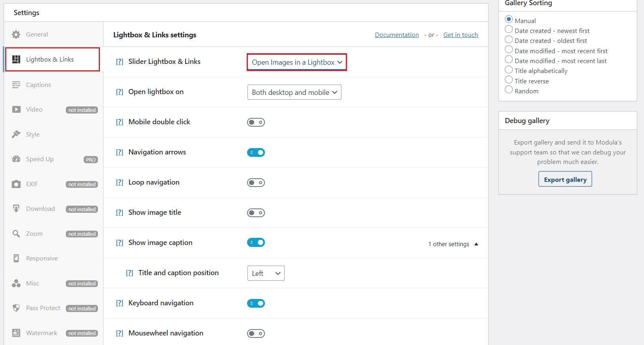This screenshot has height=345, width=644.
Task: Click the Style brush icon
Action: [x=16, y=135]
